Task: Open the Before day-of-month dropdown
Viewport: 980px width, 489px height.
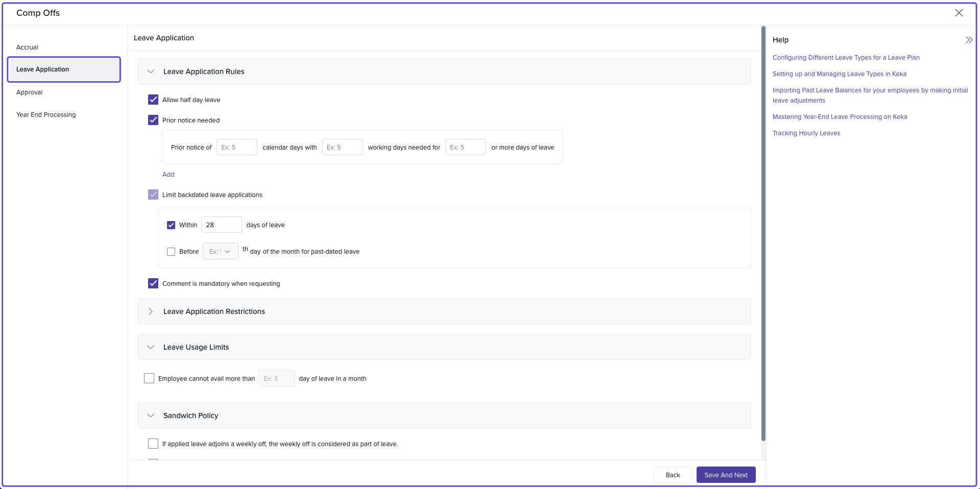Action: [x=220, y=252]
